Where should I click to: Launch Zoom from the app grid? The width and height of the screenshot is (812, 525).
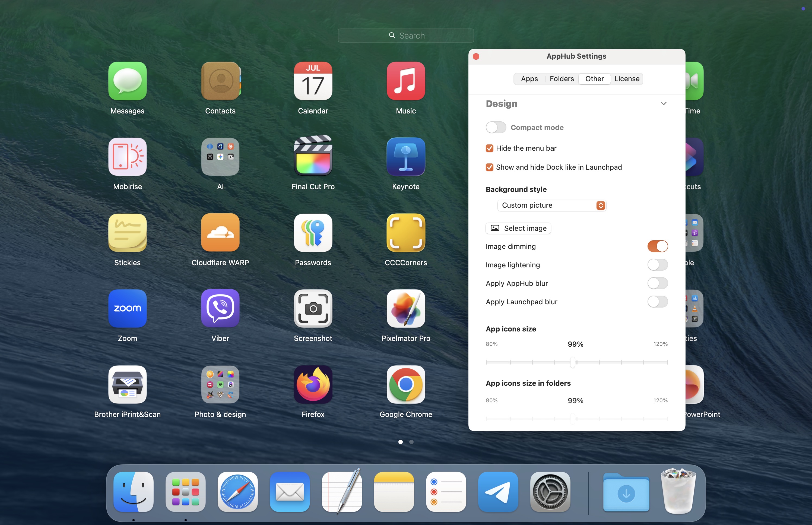[x=128, y=309]
